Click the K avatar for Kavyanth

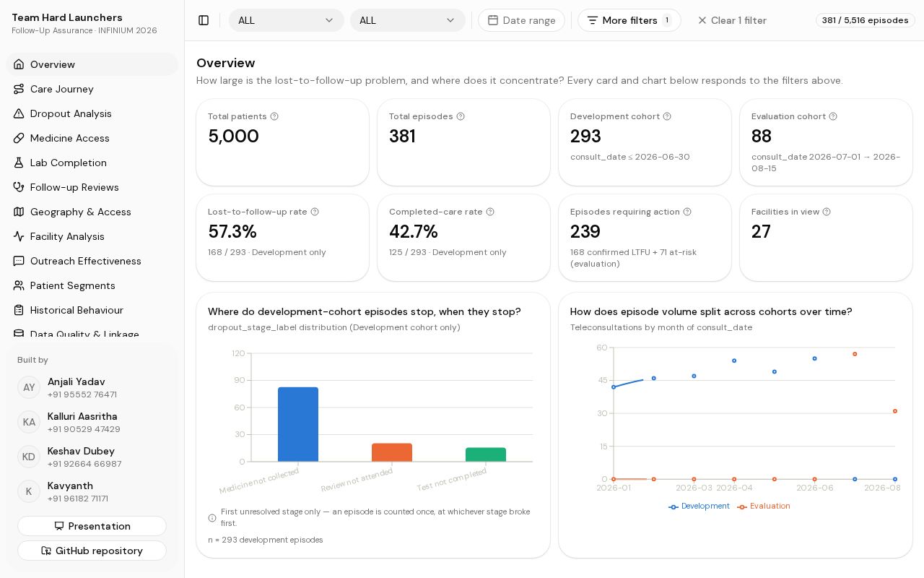[x=29, y=491]
